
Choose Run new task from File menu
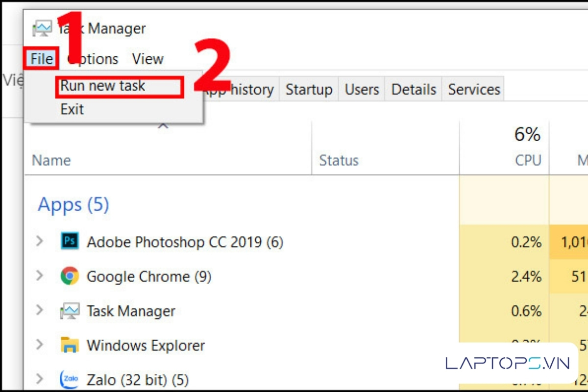click(103, 86)
